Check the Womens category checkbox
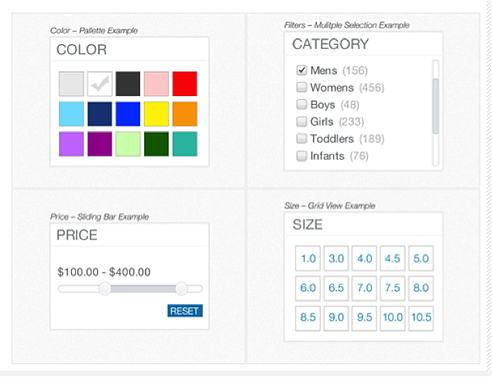The height and width of the screenshot is (377, 492). [302, 87]
